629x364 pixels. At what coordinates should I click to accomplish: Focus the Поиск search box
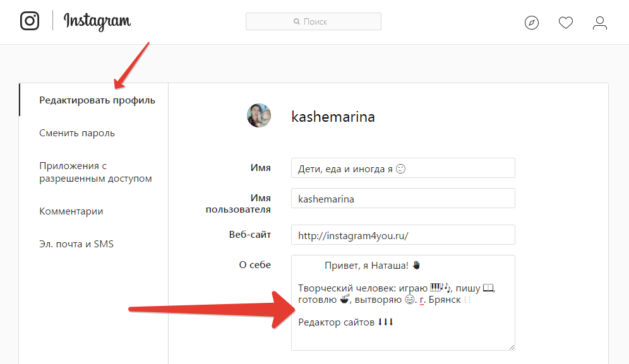point(313,21)
